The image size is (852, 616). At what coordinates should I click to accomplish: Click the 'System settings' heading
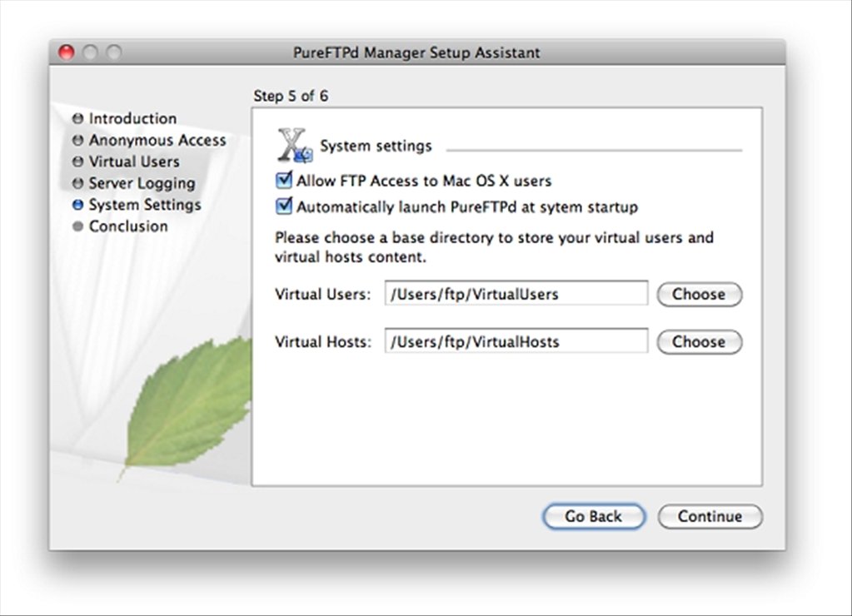click(x=376, y=146)
